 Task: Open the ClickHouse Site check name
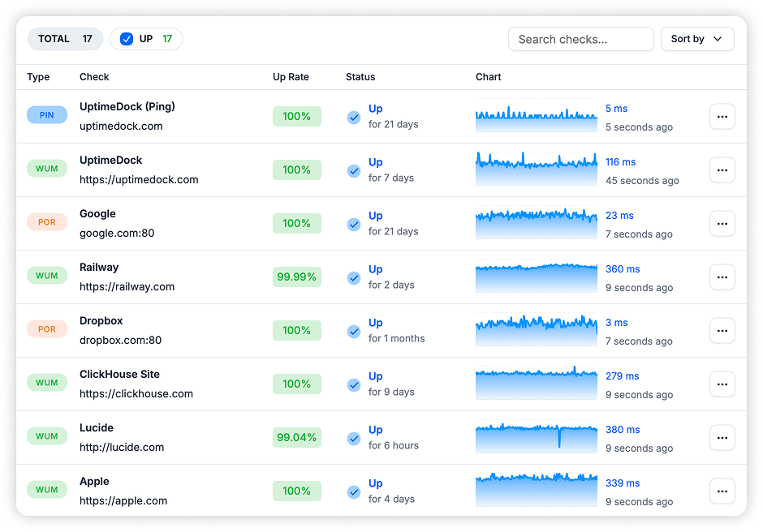coord(119,375)
